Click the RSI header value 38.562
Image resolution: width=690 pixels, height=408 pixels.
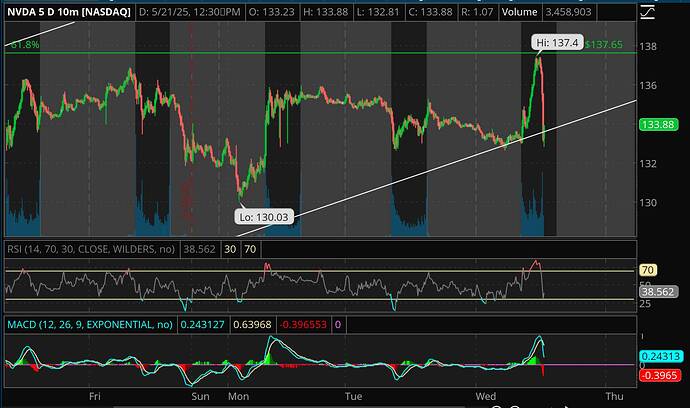click(199, 250)
